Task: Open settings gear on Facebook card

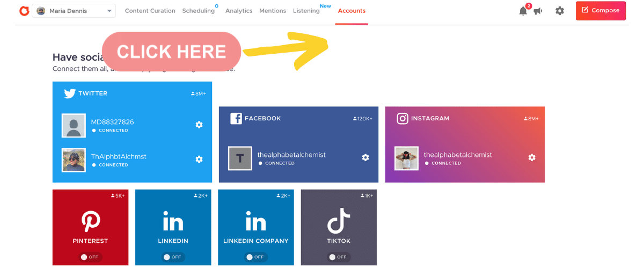Action: (x=365, y=157)
